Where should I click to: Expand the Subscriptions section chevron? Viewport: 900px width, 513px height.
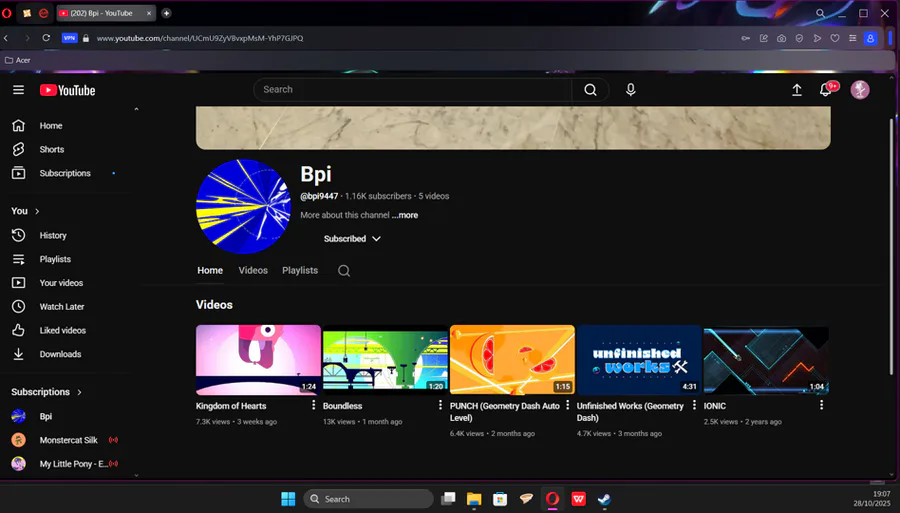tap(79, 392)
